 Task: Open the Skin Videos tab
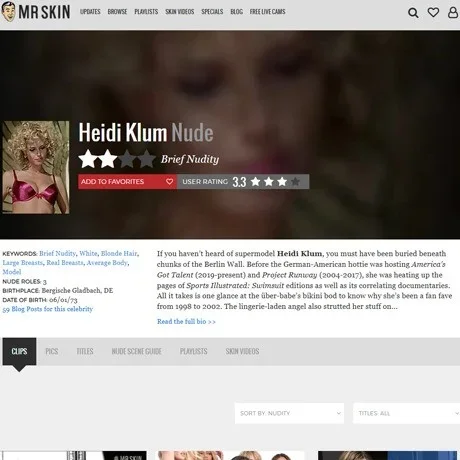click(x=242, y=351)
